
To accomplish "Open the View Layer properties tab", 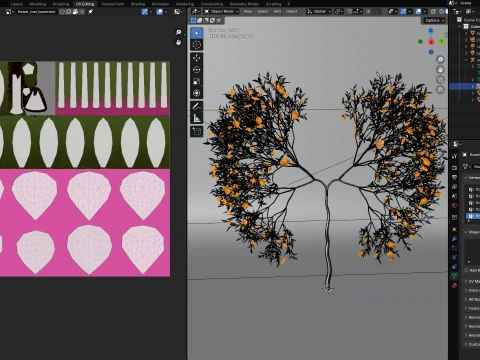I will [x=454, y=187].
